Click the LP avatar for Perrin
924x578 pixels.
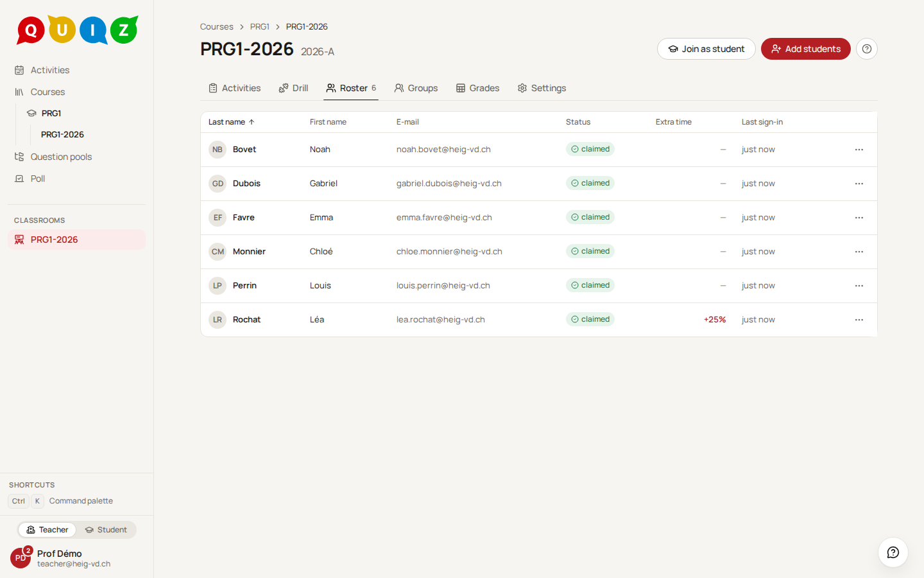click(x=218, y=286)
